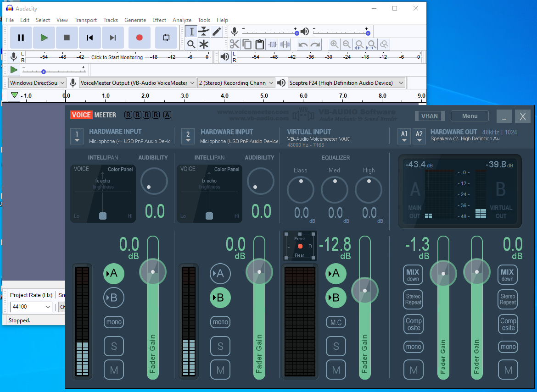The height and width of the screenshot is (392, 537).
Task: Open the playback device dropdown (Sceptre F24)
Action: click(347, 83)
